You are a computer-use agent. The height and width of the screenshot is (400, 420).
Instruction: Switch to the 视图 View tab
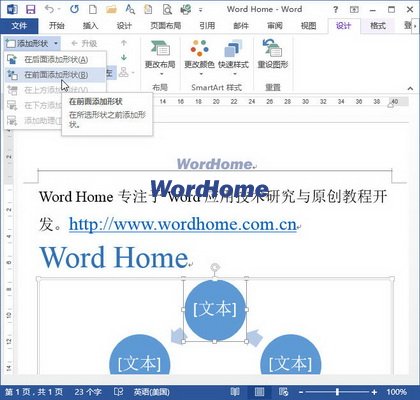coord(308,26)
